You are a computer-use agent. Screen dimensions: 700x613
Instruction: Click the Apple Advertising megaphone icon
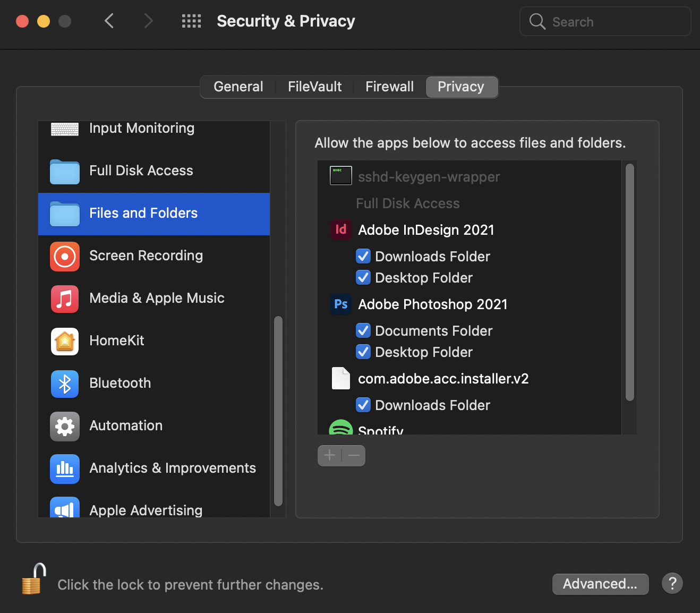click(x=65, y=507)
